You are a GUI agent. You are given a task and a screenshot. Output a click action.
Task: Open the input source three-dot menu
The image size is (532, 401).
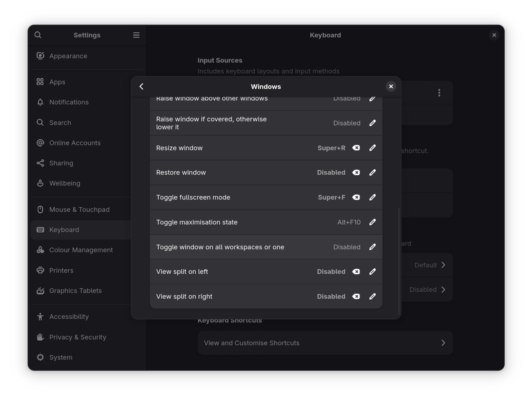pyautogui.click(x=439, y=93)
